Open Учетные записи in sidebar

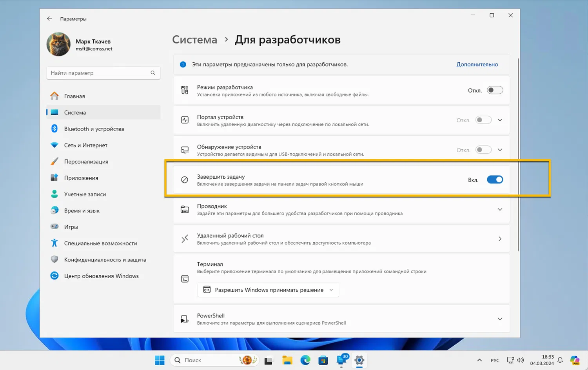click(103, 194)
